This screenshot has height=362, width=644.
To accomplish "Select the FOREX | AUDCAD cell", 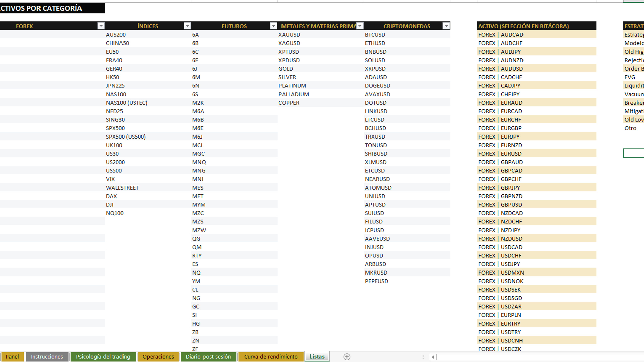I will click(x=537, y=35).
